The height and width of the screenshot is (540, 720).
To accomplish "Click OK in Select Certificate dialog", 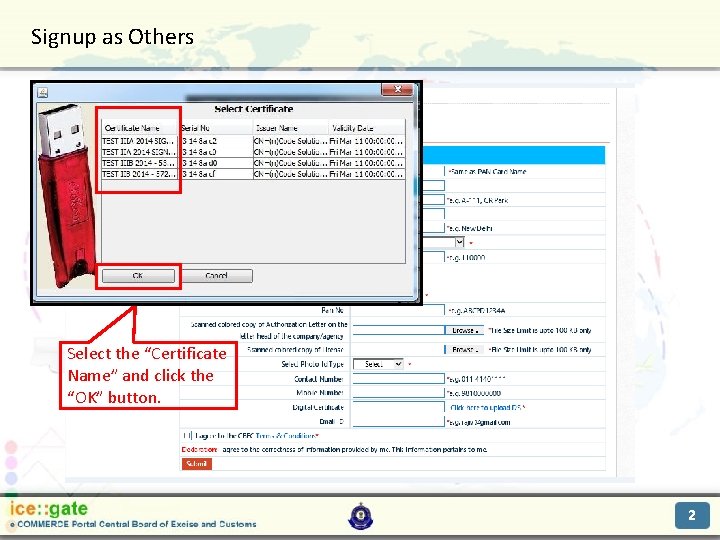I will click(138, 276).
